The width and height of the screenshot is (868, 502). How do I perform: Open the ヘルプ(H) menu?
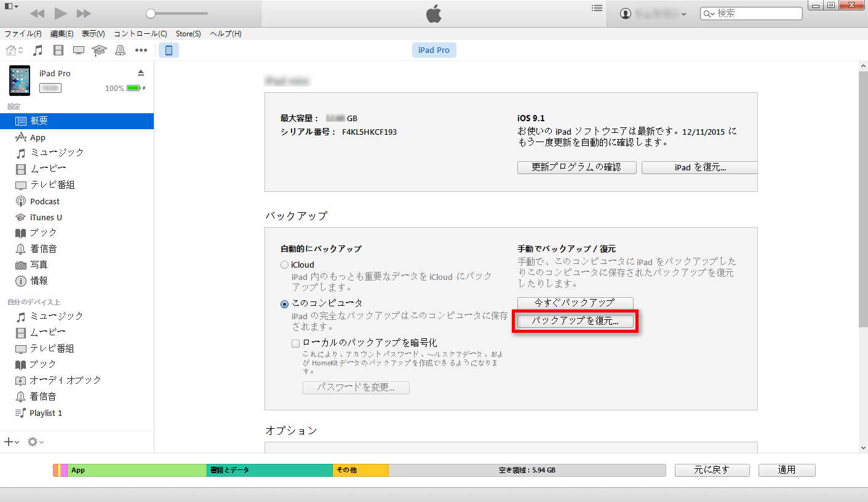(x=225, y=34)
